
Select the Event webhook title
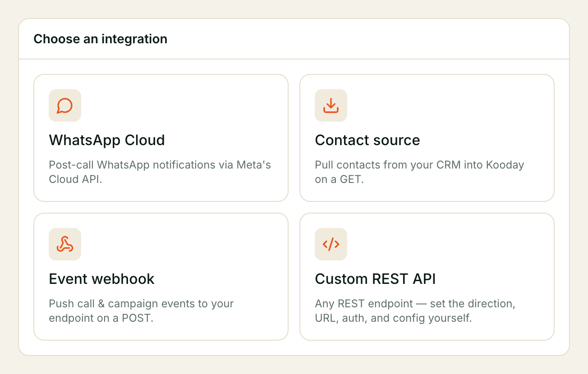101,279
